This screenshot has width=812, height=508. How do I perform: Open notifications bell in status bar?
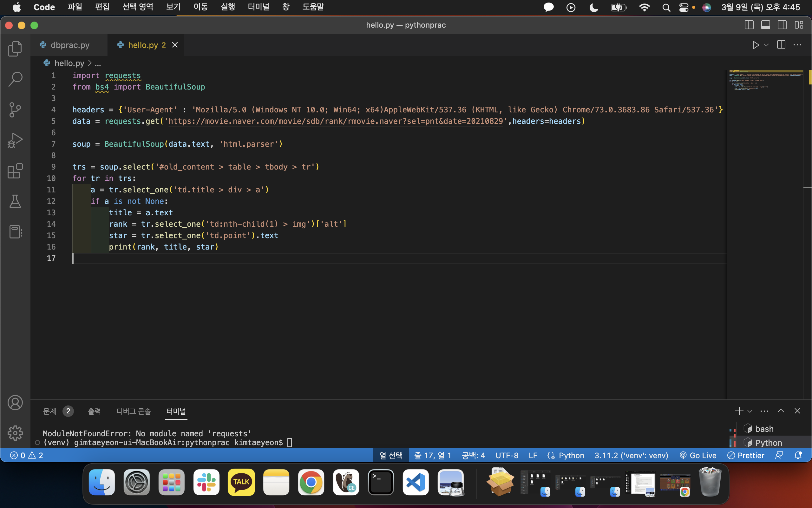798,455
